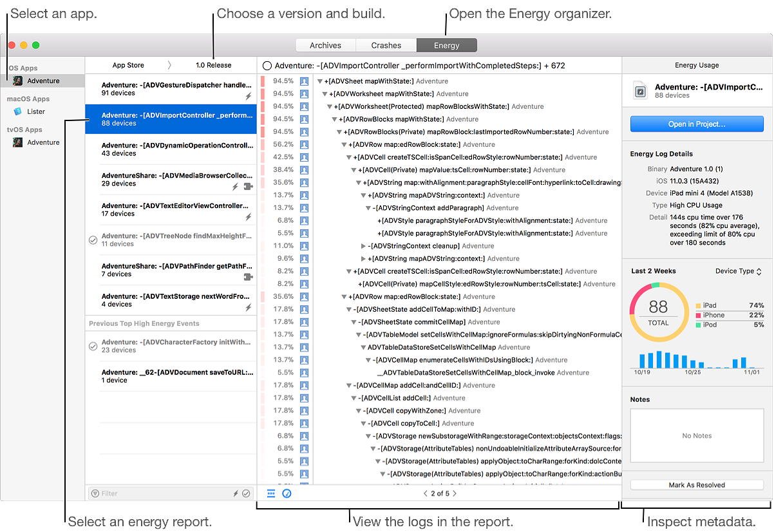Switch to the Crashes tab
Screen dimensions: 774x532
click(x=386, y=45)
